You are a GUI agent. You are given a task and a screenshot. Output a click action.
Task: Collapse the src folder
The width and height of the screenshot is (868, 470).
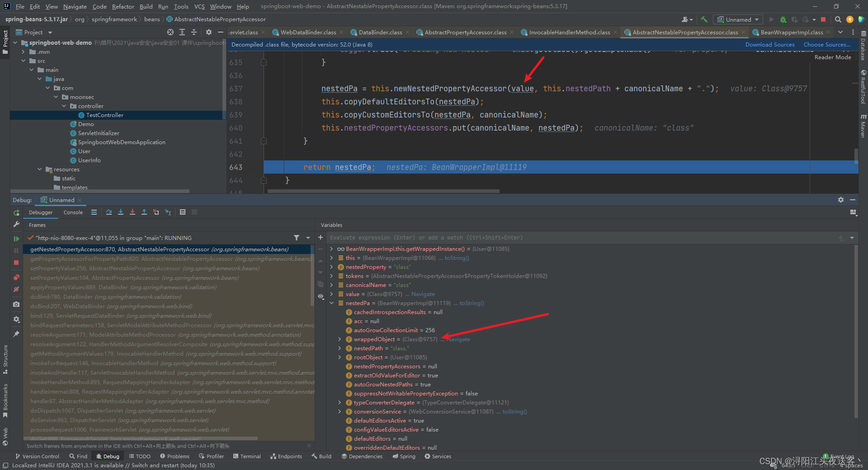tap(24, 61)
